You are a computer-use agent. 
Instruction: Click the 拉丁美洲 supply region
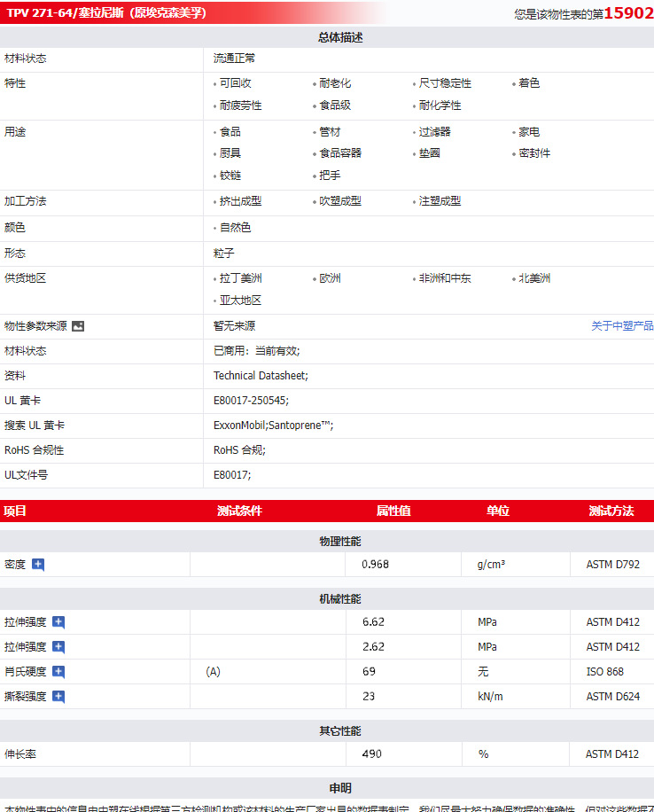[x=240, y=278]
